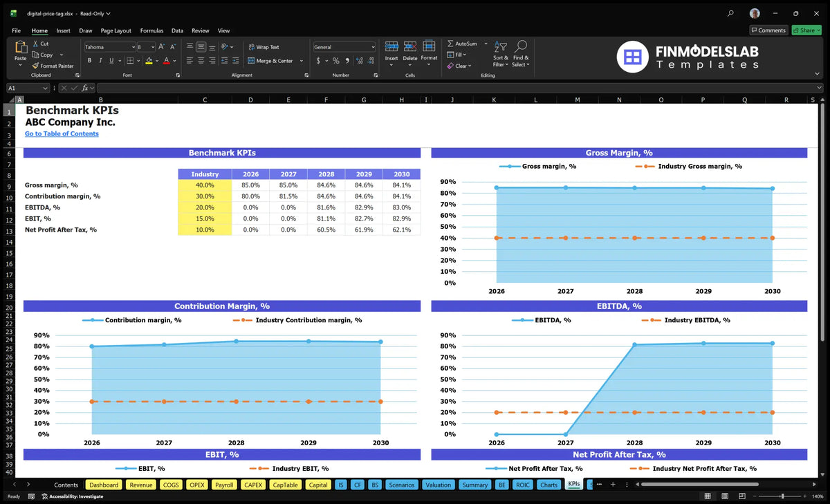Click Accessibility: Investigate in status bar

tap(73, 496)
